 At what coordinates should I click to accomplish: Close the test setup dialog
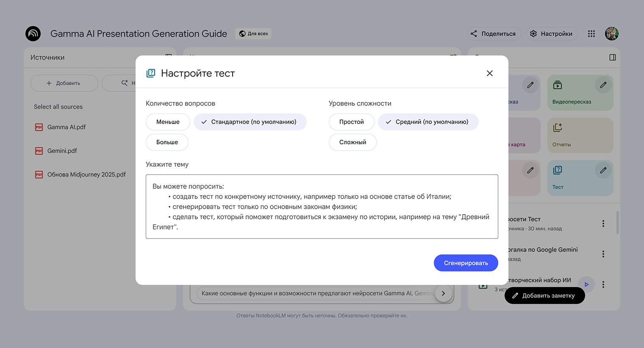point(489,73)
